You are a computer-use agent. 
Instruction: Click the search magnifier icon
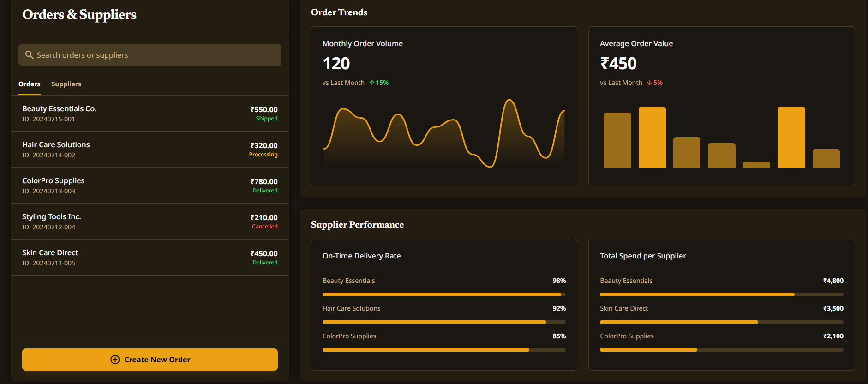pos(29,55)
